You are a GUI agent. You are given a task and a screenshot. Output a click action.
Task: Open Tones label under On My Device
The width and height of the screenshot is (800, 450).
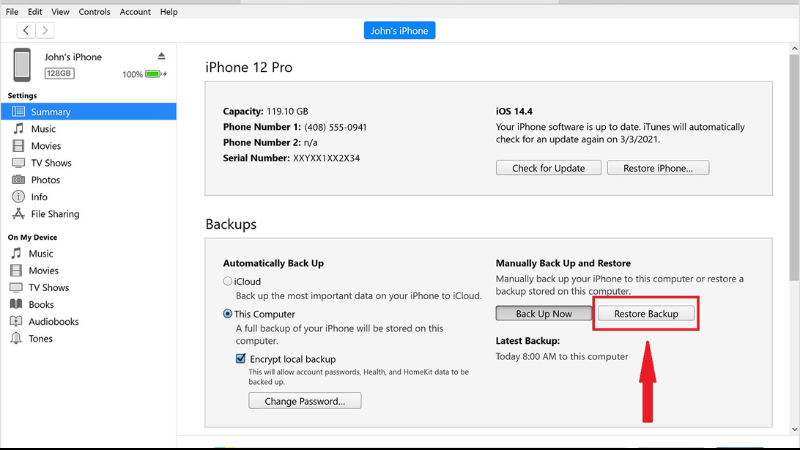coord(40,338)
